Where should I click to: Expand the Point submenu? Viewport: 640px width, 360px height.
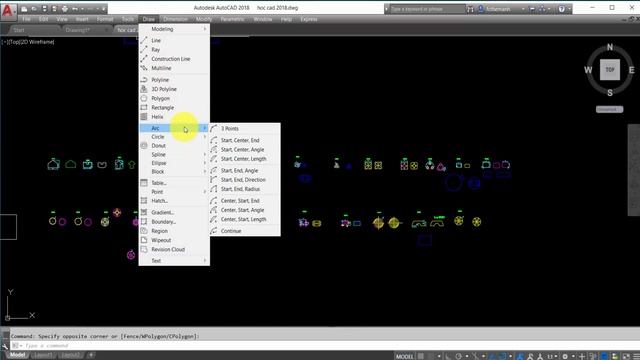point(174,192)
